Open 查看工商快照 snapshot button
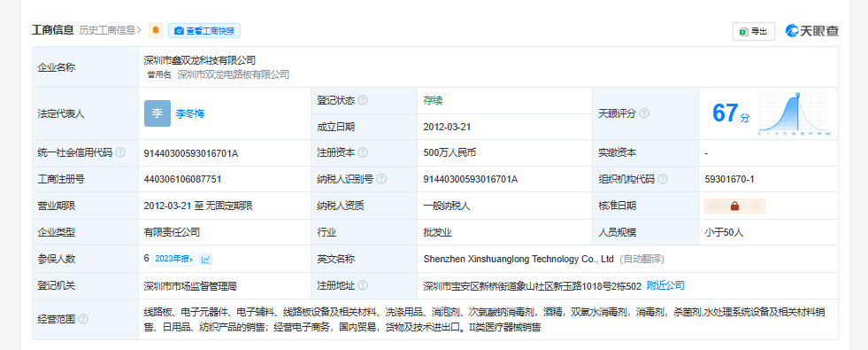Screen dimensions: 868x350 [x=204, y=30]
